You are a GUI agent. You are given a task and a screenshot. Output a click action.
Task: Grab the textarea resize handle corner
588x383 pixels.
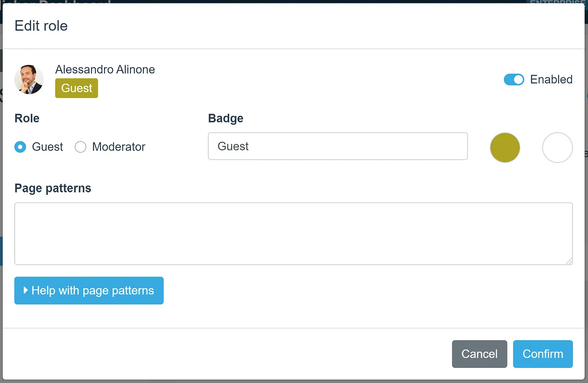(569, 261)
